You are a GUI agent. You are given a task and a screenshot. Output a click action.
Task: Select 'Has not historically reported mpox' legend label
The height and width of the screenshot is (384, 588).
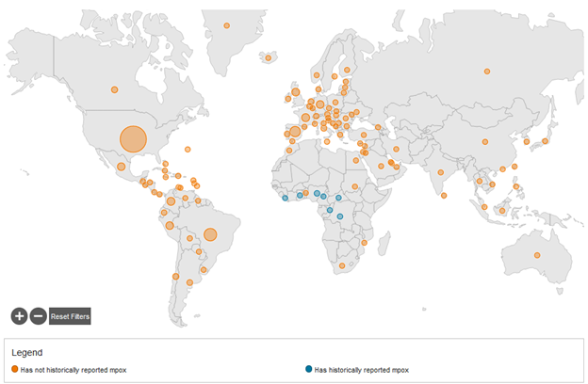[x=73, y=370]
